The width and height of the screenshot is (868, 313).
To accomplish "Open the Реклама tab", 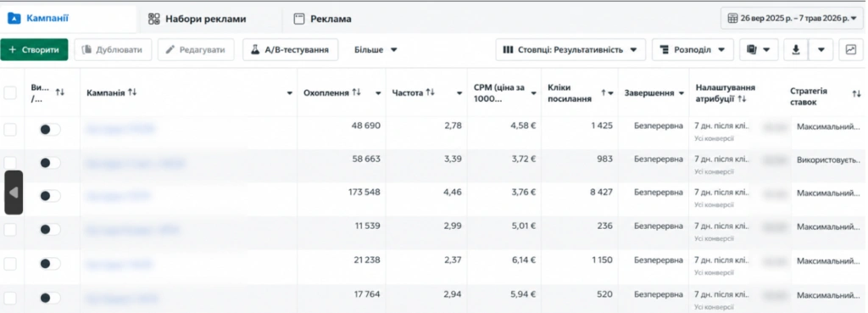I will point(323,19).
